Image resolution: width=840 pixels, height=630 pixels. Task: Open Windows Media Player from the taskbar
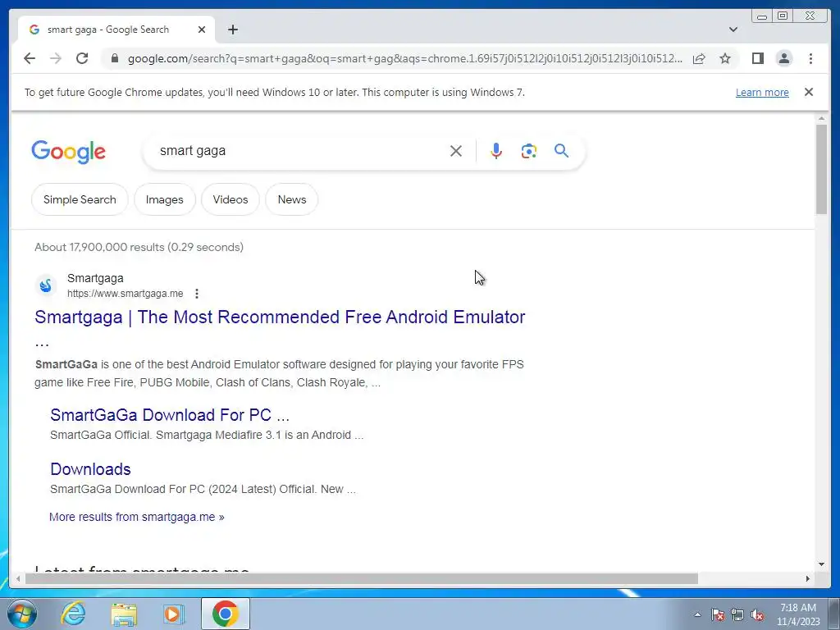174,614
